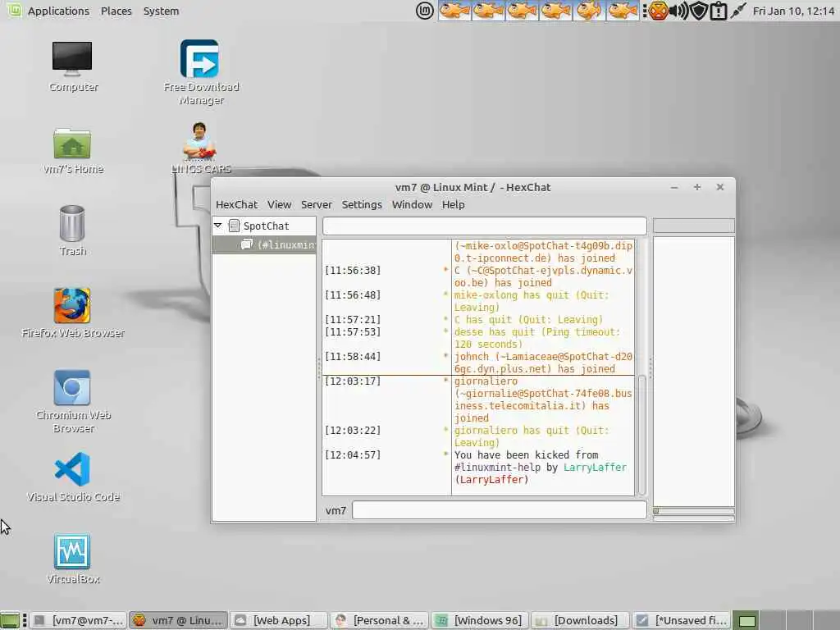Click 'You have been kicked from' text

(526, 454)
